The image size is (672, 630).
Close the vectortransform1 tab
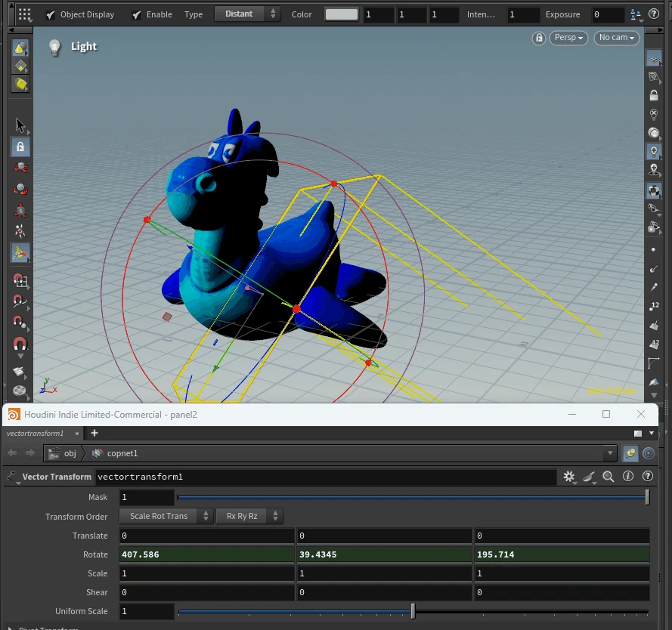tap(77, 434)
